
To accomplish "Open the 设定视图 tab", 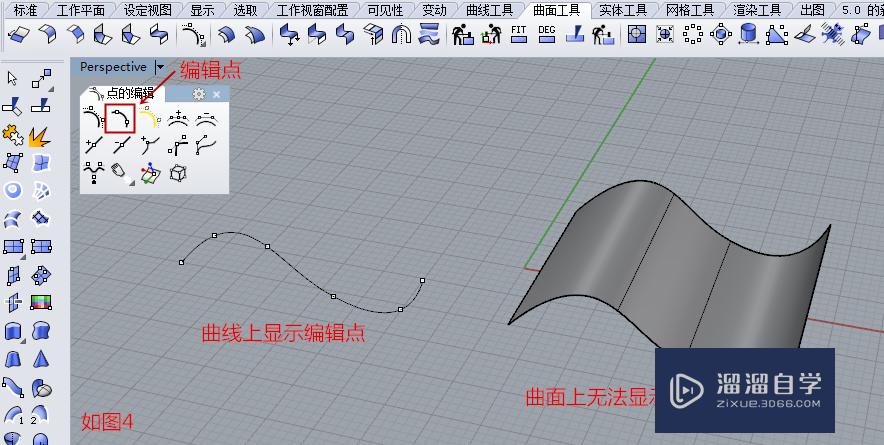I will 149,10.
